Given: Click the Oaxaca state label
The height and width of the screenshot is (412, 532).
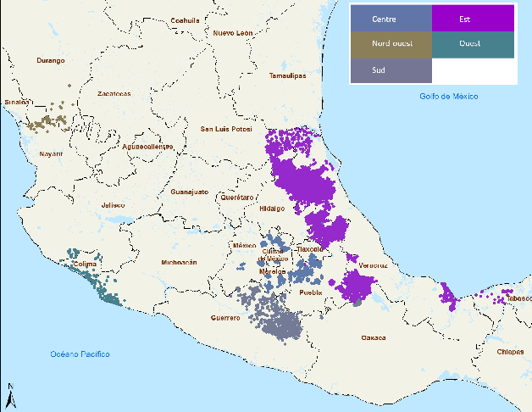Looking at the screenshot, I should [372, 337].
